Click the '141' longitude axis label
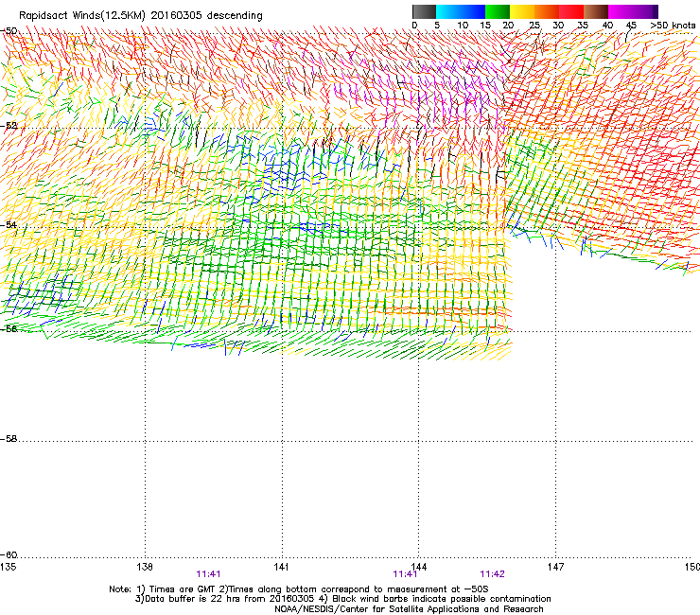The width and height of the screenshot is (700, 615). click(281, 567)
